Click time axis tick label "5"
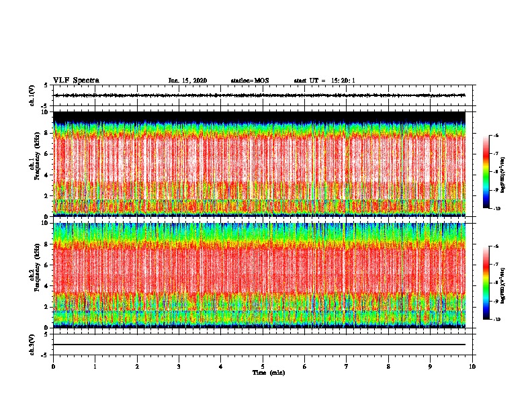This screenshot has height=411, width=532. coord(263,367)
